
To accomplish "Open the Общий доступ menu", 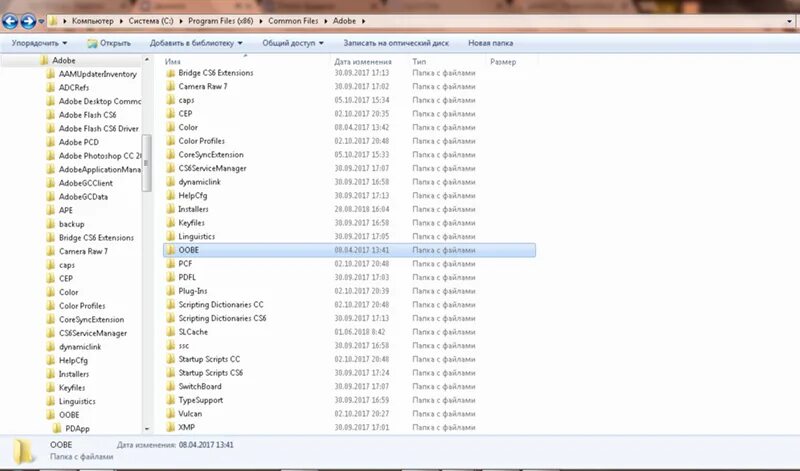I will coord(293,43).
